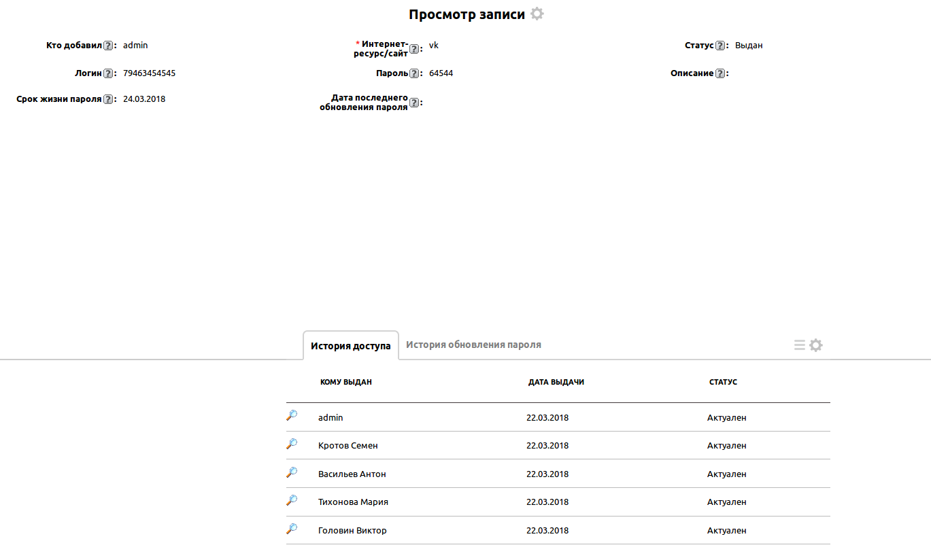This screenshot has width=931, height=560.
Task: Click help icon next to Пароль
Action: click(414, 73)
